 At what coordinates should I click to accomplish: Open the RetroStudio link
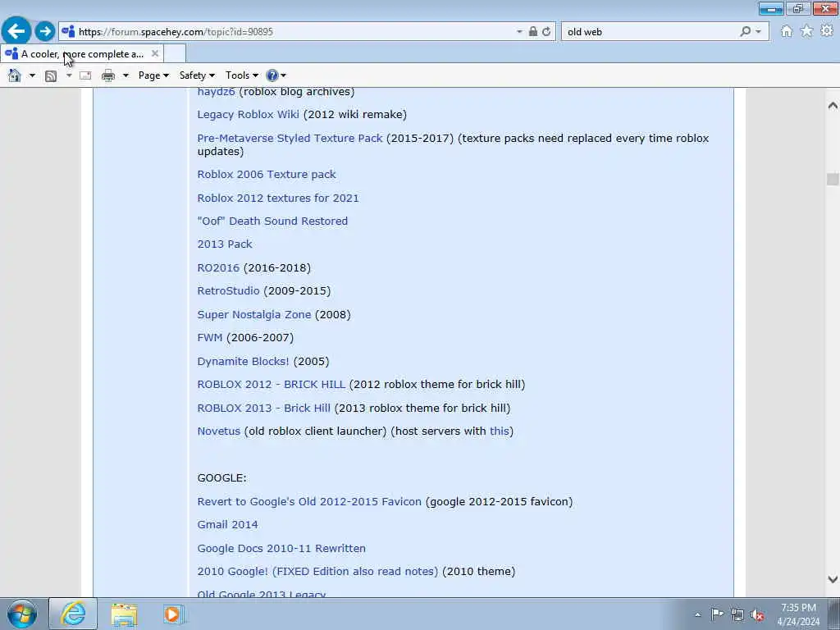click(x=228, y=291)
